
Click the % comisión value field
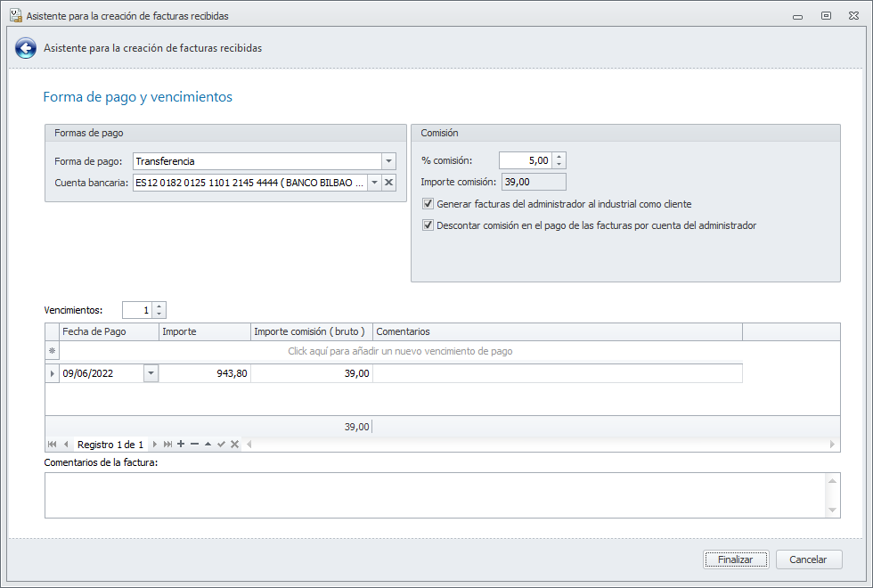point(526,160)
